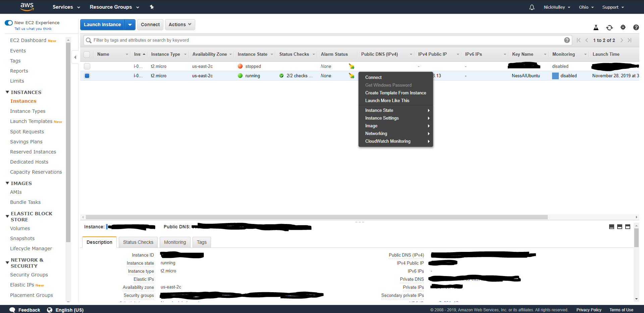Image resolution: width=644 pixels, height=313 pixels.
Task: Open the Tell us what you think link
Action: point(33,29)
